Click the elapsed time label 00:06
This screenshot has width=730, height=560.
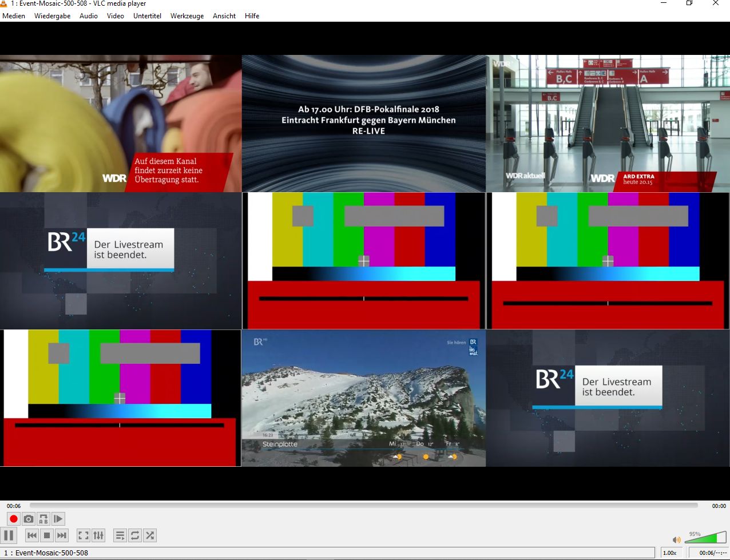point(14,506)
